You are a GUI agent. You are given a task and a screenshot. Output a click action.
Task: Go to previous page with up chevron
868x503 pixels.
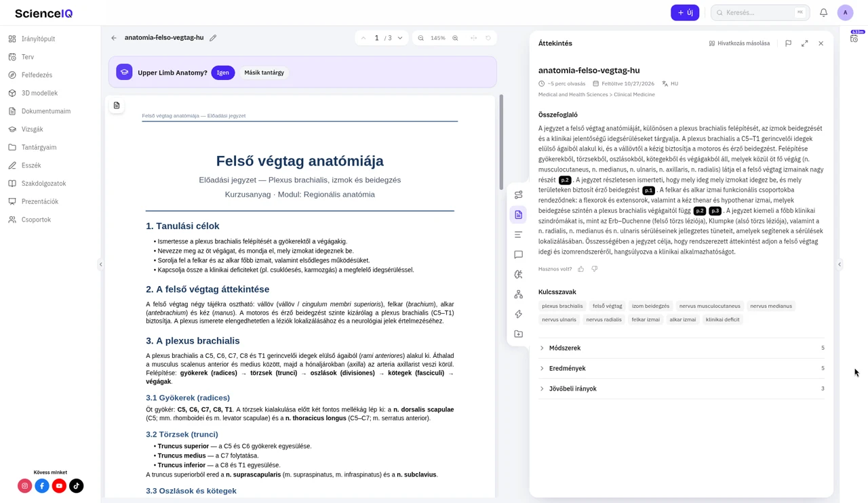pyautogui.click(x=363, y=38)
